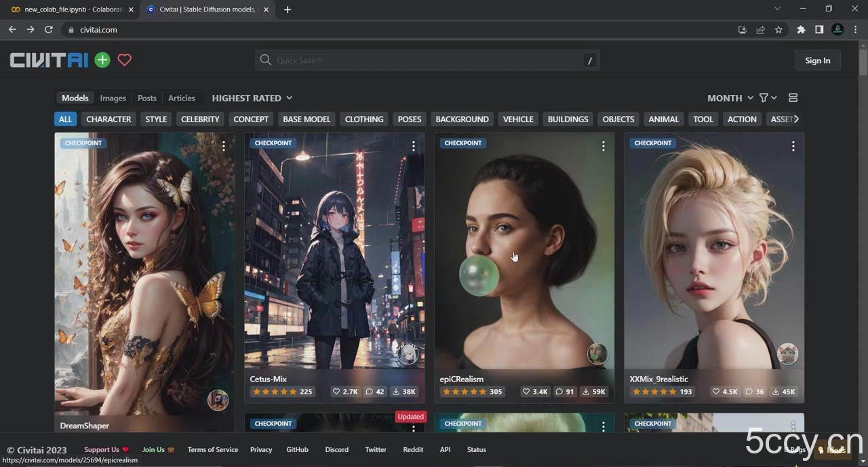Toggle the CLOTHING category filter
Screen dimensions: 868x467
pos(364,119)
